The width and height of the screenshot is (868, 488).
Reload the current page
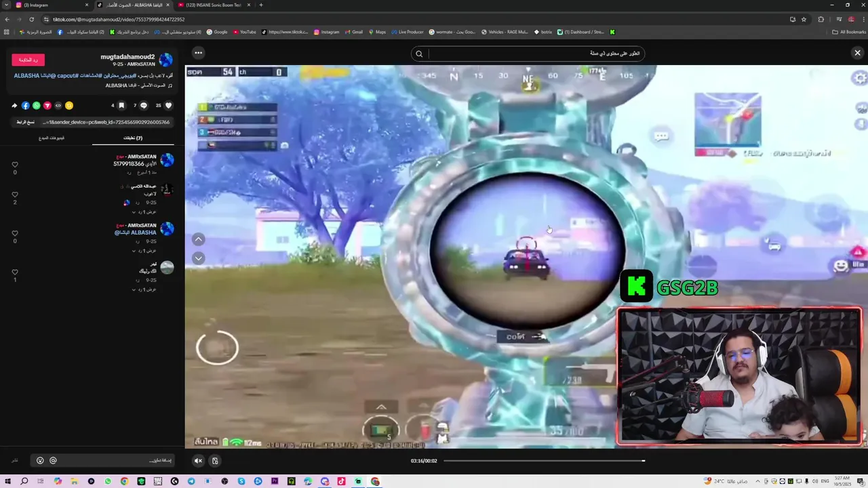pos(31,20)
